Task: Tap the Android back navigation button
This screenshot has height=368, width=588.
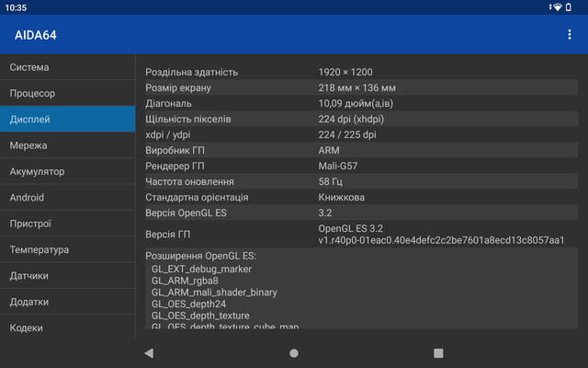Action: click(x=149, y=353)
